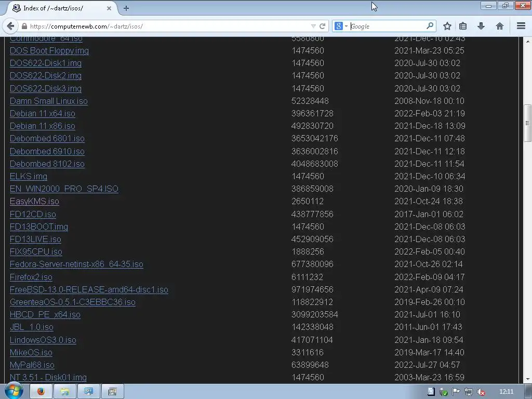Go to home page icon
Viewport: 532px width, 399px height.
499,26
